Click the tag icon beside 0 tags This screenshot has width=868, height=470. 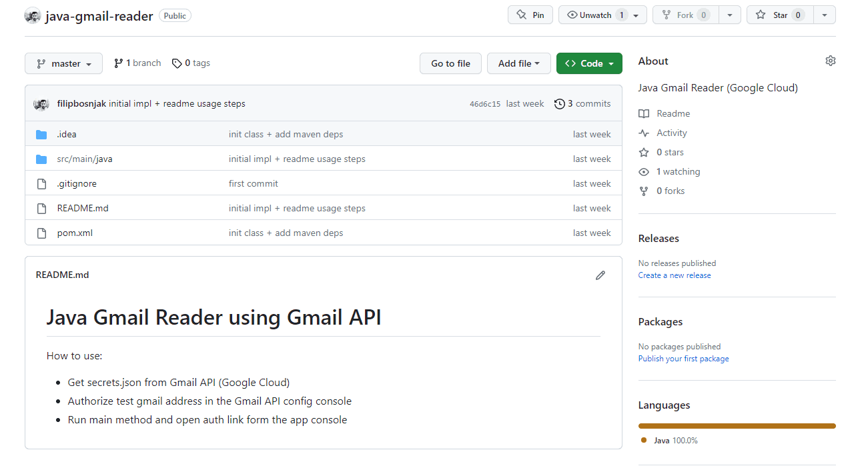coord(177,63)
